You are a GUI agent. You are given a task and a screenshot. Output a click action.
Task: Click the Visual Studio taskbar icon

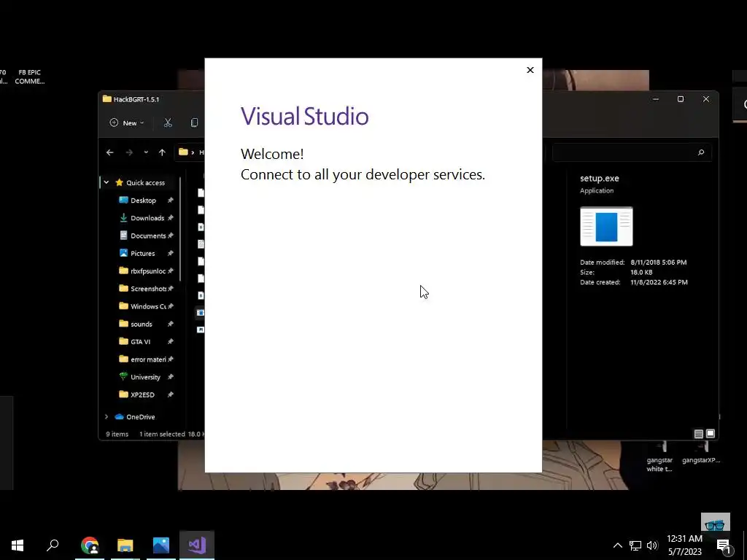(197, 545)
